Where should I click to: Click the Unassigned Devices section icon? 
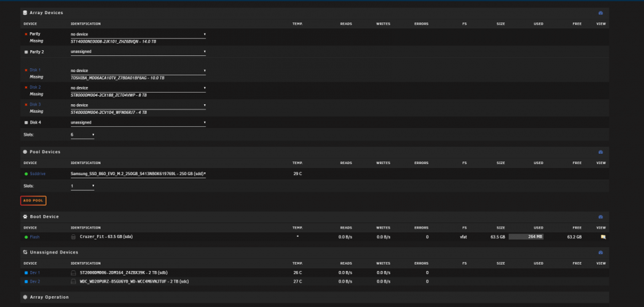pyautogui.click(x=25, y=252)
